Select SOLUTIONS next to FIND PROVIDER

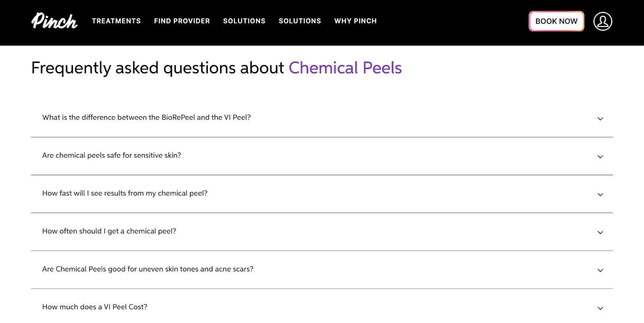[x=244, y=21]
